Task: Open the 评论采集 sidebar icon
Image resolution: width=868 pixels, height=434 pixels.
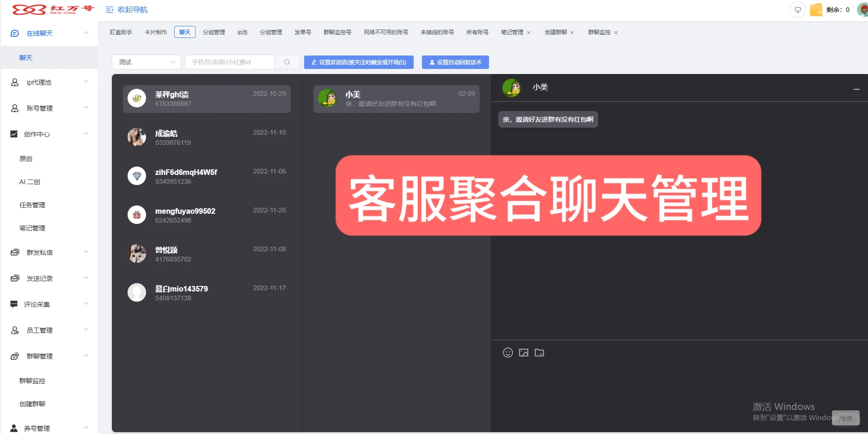Action: pyautogui.click(x=14, y=304)
